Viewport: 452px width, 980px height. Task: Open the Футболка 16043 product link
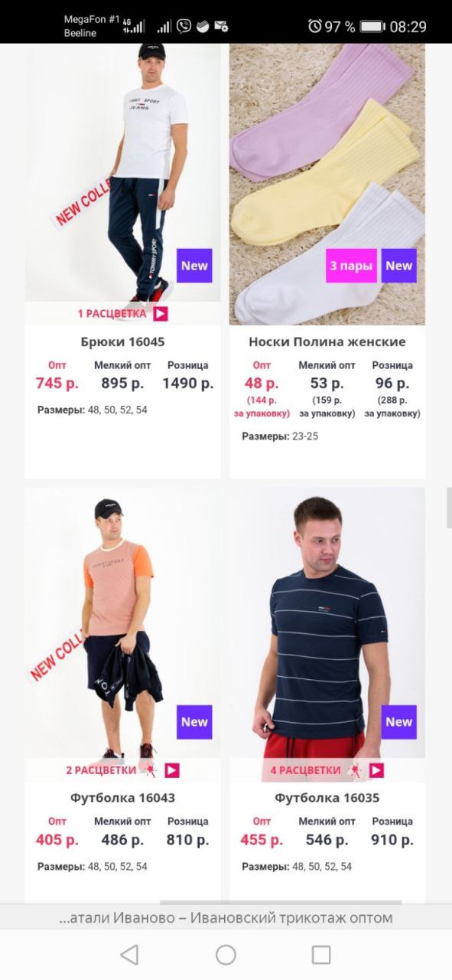[122, 798]
